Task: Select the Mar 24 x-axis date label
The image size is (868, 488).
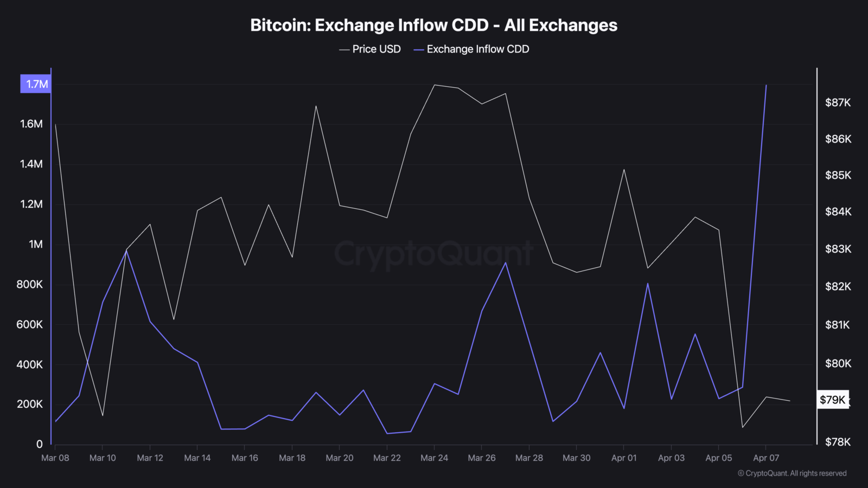Action: pyautogui.click(x=435, y=458)
